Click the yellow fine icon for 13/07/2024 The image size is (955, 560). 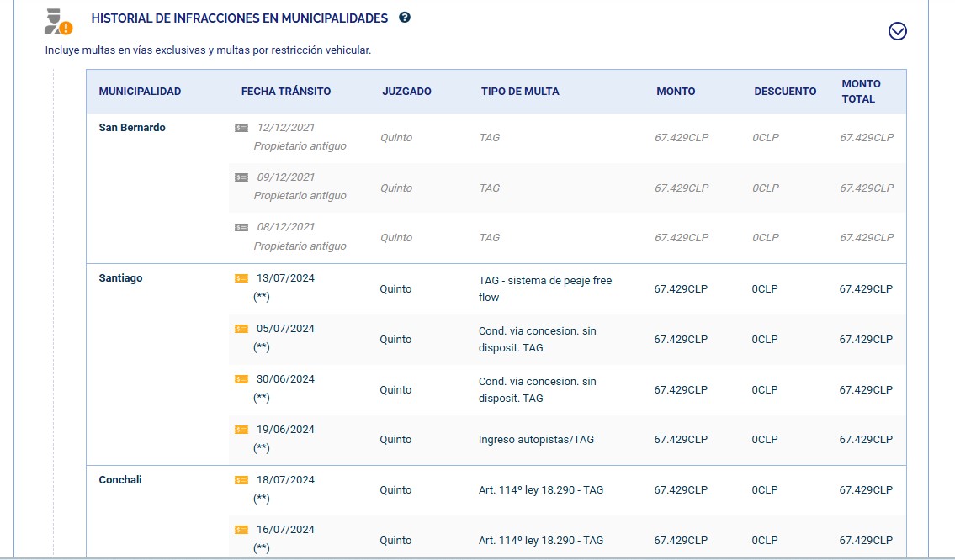click(241, 278)
